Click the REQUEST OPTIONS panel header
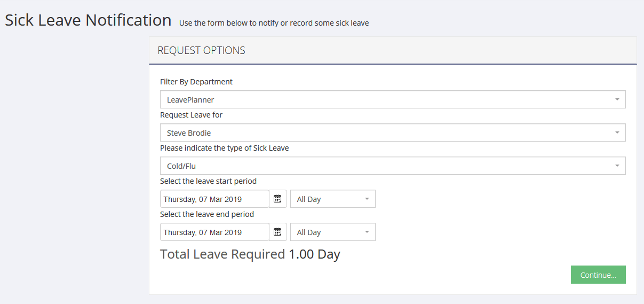The height and width of the screenshot is (304, 644). point(393,51)
